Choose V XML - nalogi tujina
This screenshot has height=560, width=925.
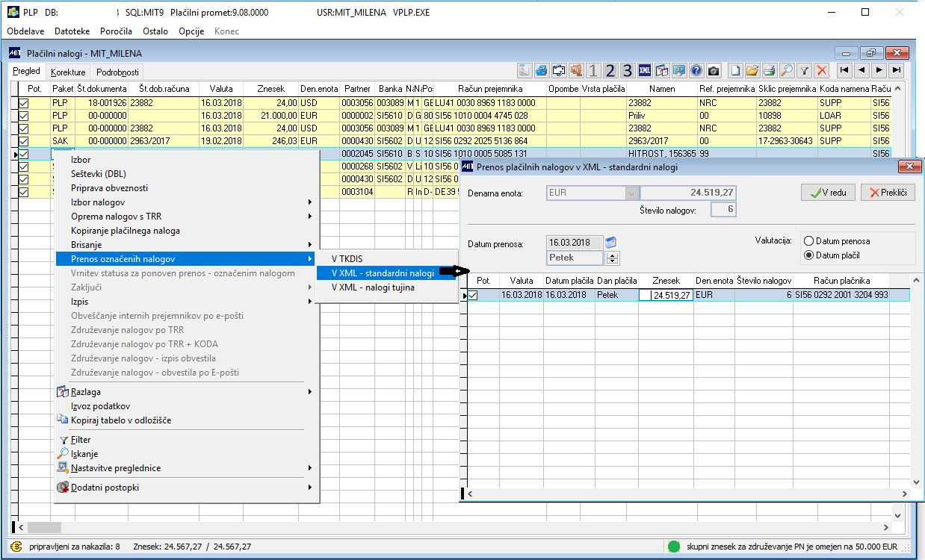tap(372, 287)
